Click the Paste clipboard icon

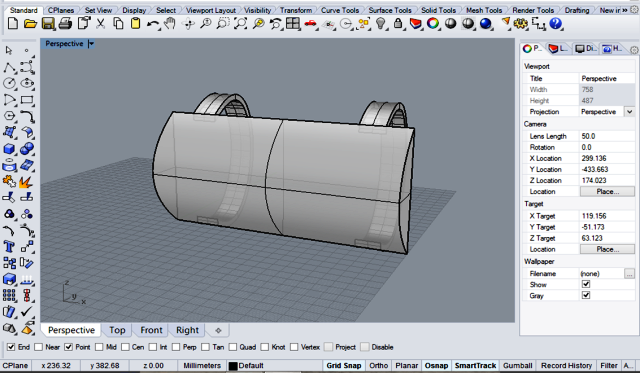coord(136,24)
